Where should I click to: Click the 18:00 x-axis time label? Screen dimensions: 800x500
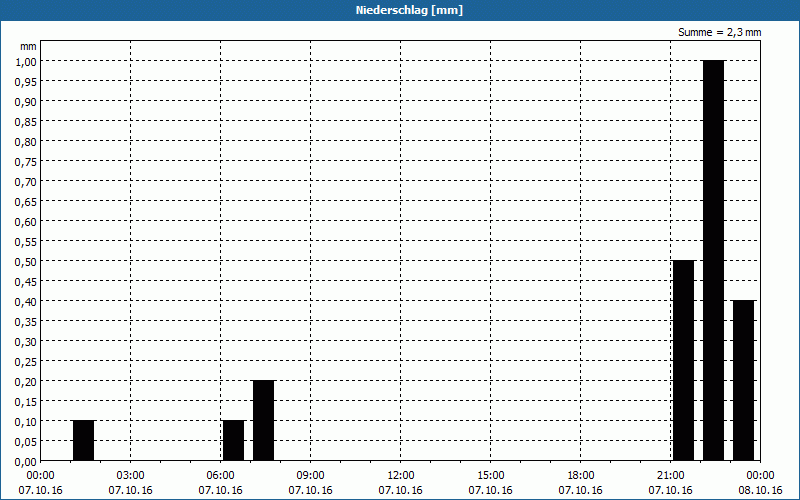coord(581,475)
